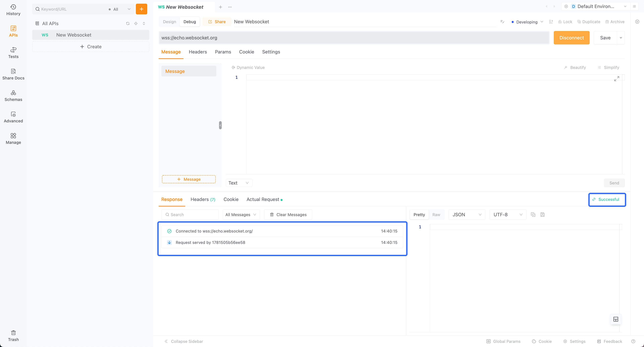Expand the message editor to fullscreen
The width and height of the screenshot is (644, 347).
[x=616, y=79]
